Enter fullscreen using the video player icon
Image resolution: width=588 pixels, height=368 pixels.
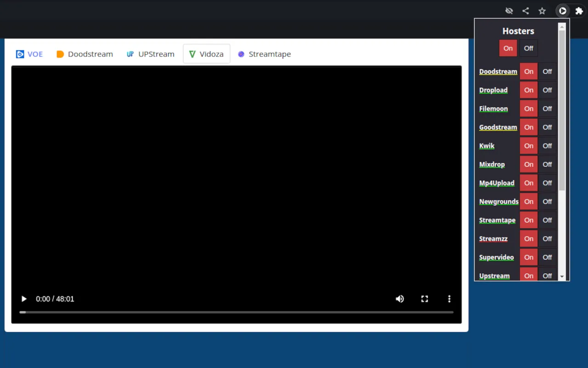click(x=424, y=299)
